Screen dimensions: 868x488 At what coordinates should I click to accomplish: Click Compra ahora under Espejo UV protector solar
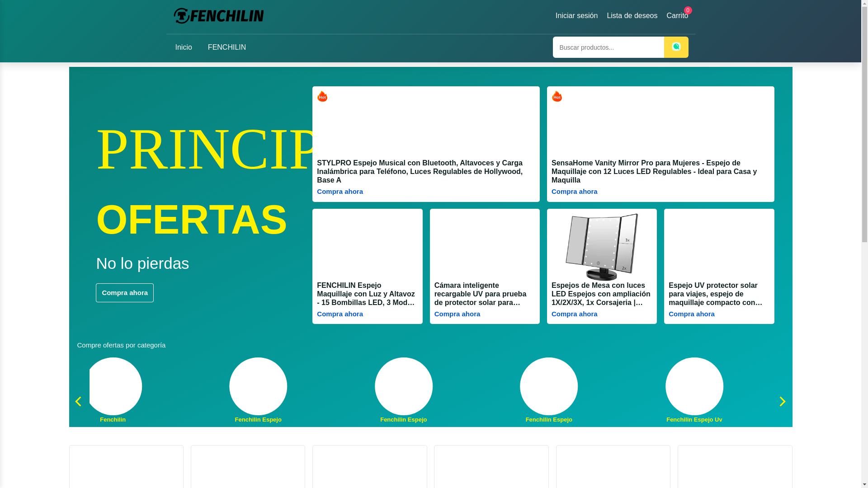click(692, 314)
